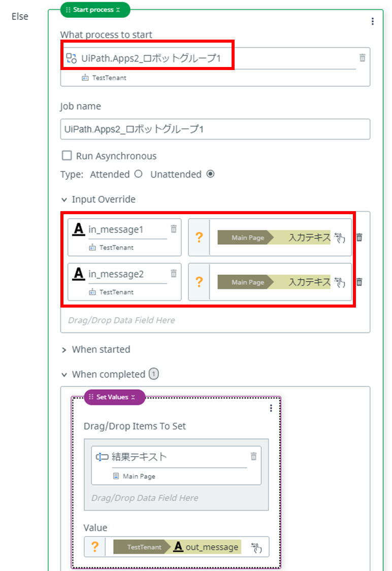
Task: Delete the 結果テキスト item
Action: (x=253, y=456)
